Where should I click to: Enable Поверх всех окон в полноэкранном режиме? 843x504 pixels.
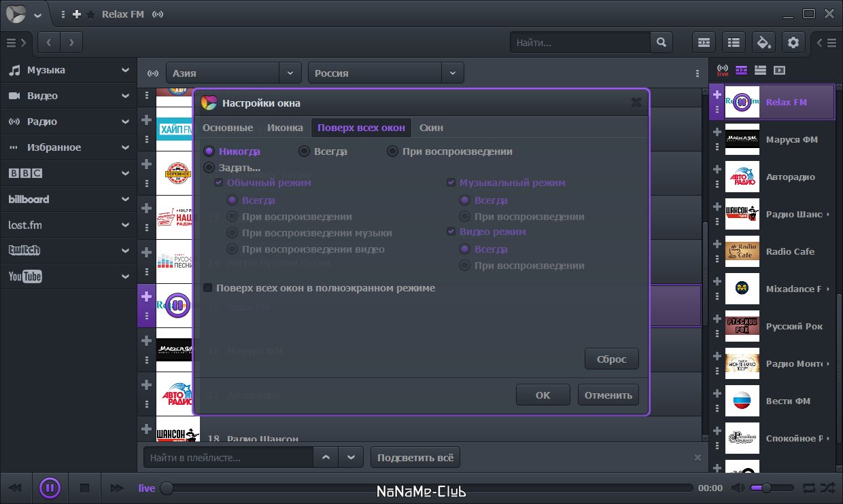point(320,288)
